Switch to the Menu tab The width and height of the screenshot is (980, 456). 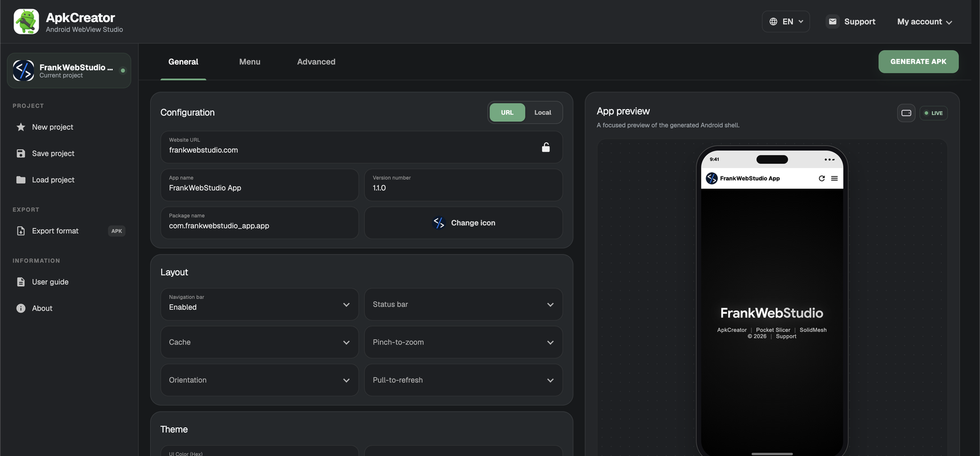249,62
